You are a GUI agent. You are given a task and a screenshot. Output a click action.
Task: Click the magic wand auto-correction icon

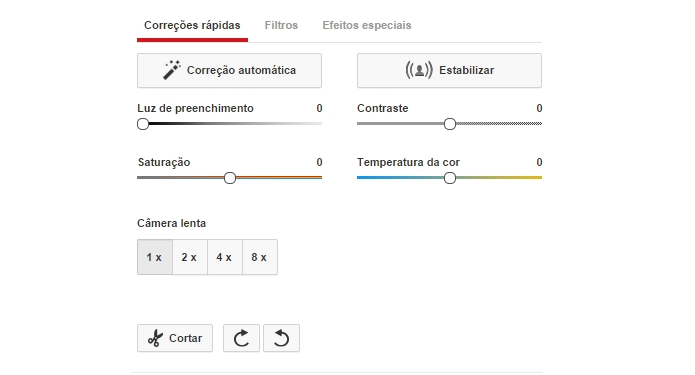172,70
